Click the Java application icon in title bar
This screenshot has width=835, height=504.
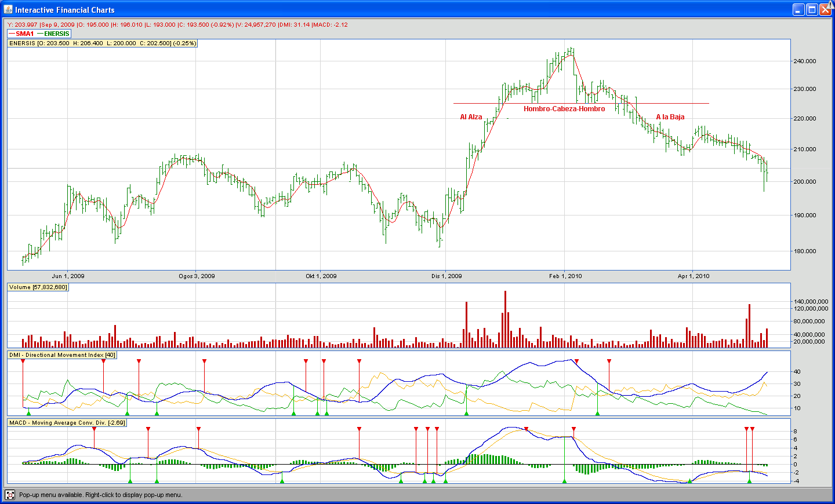(x=8, y=9)
